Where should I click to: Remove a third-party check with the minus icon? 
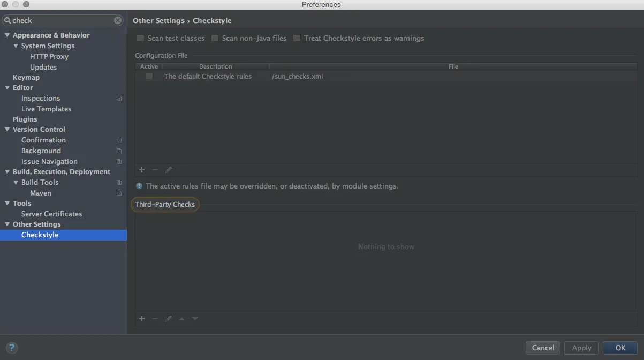[x=155, y=319]
